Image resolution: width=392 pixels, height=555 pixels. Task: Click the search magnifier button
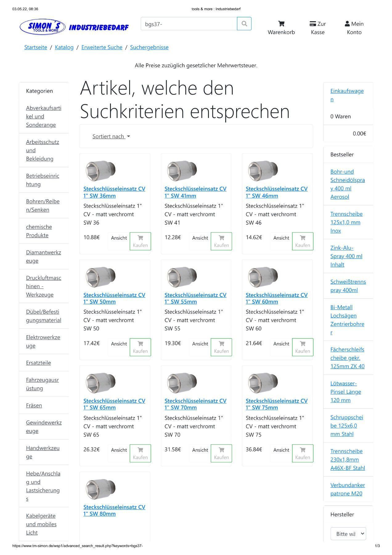(244, 24)
